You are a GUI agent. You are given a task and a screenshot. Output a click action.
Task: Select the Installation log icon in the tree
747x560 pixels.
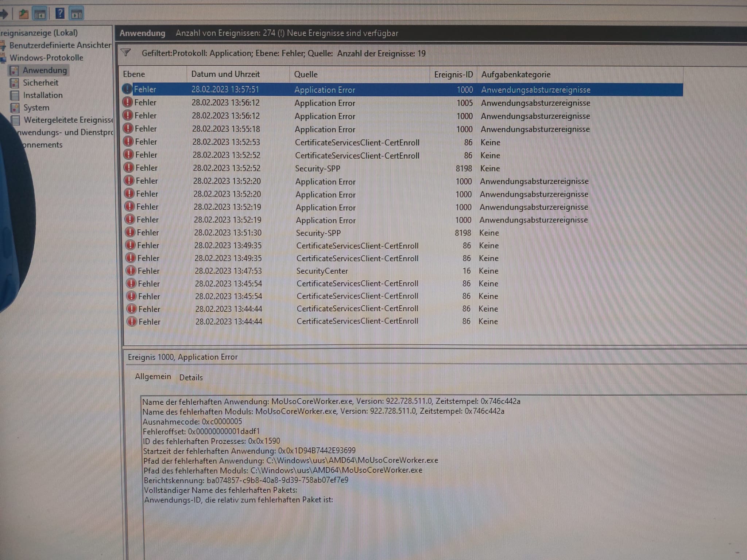tap(15, 96)
